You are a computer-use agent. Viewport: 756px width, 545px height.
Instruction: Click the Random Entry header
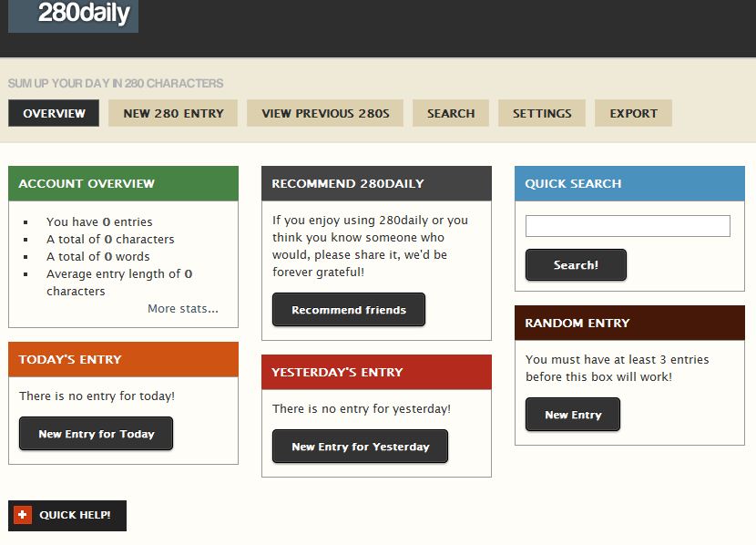tap(629, 323)
